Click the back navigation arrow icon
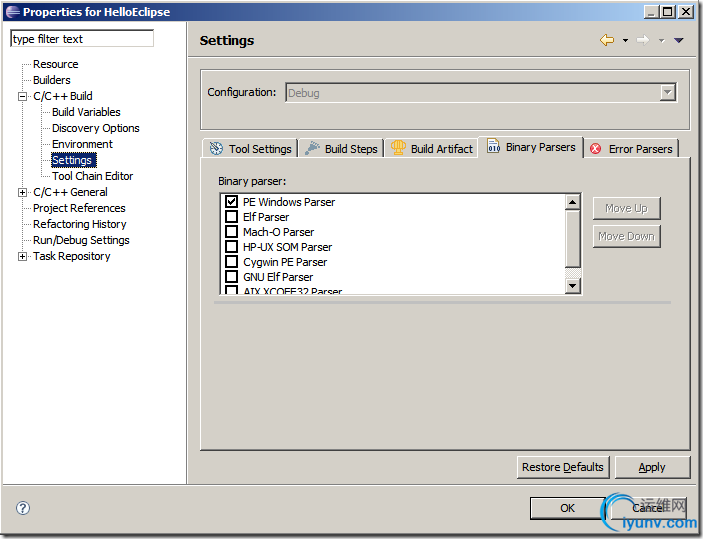Viewport: 703px width, 539px height. [x=606, y=40]
